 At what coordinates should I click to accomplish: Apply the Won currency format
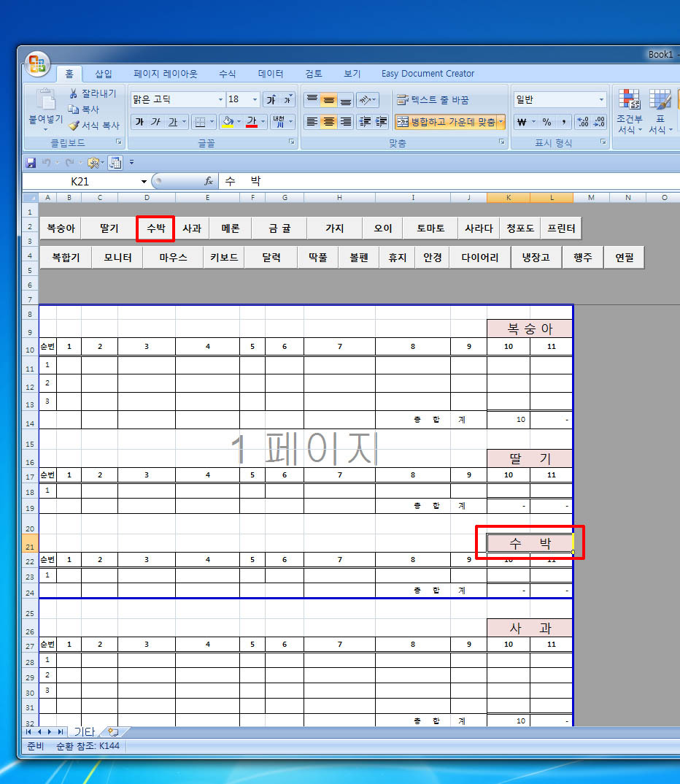522,121
